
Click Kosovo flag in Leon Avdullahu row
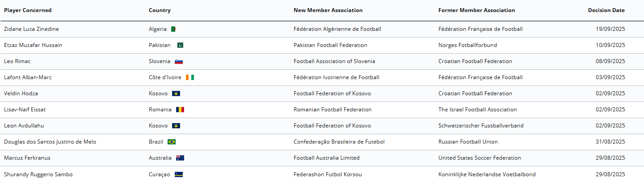click(176, 126)
